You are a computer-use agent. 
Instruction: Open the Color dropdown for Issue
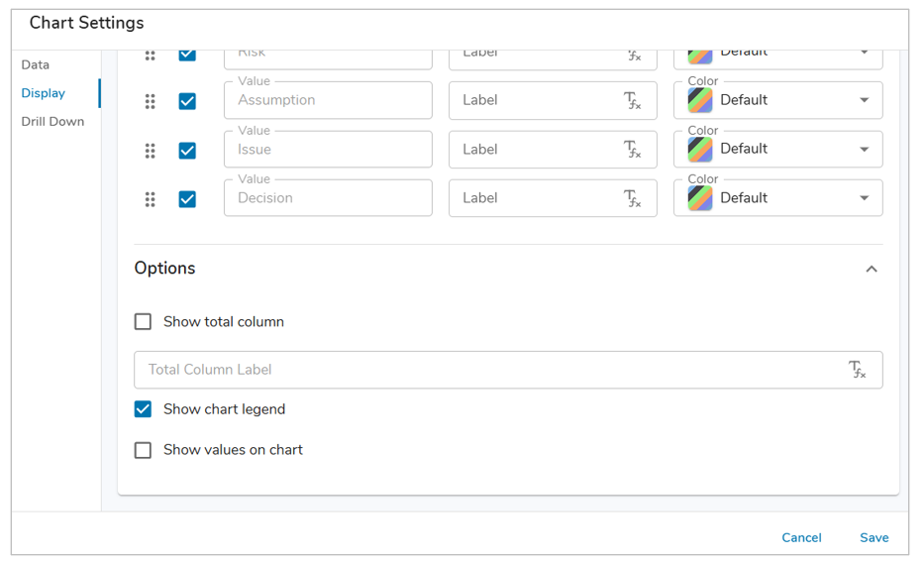864,150
